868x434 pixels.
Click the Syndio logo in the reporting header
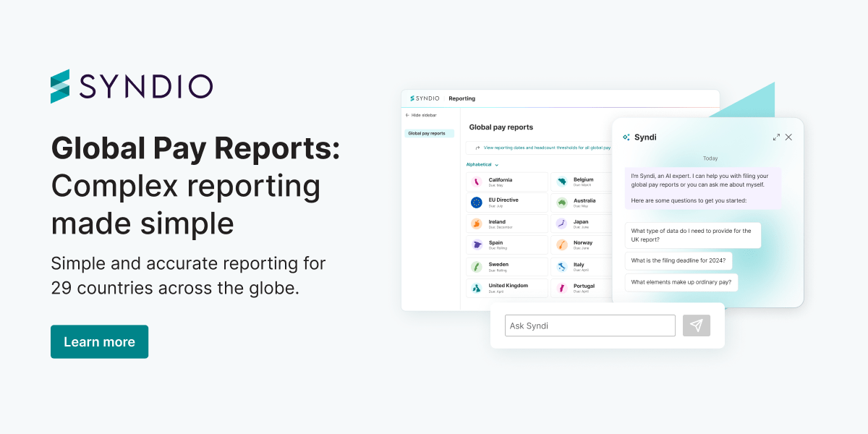424,98
